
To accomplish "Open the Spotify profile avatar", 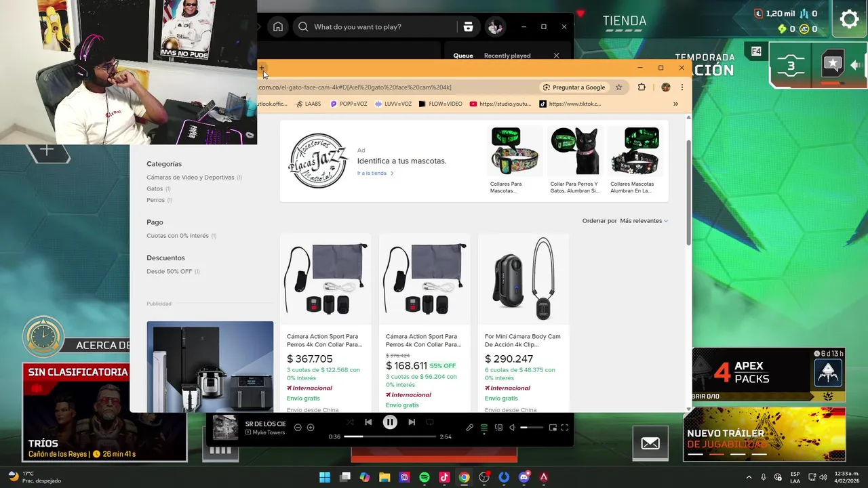I will click(x=495, y=27).
